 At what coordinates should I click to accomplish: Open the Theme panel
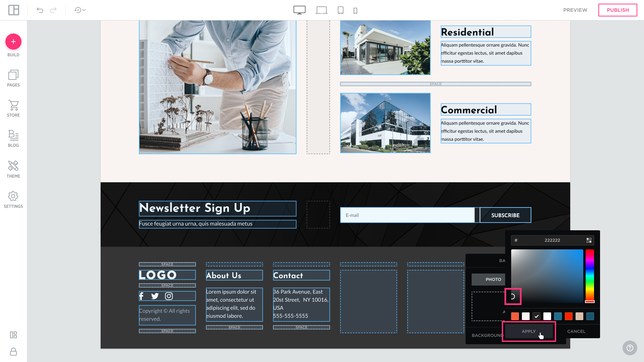point(13,169)
